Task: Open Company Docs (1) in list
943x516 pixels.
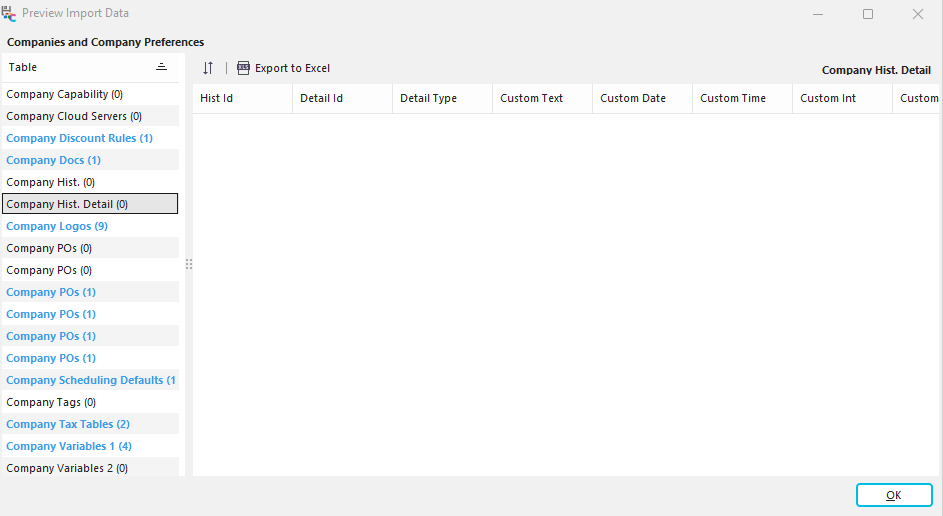Action: coord(54,160)
